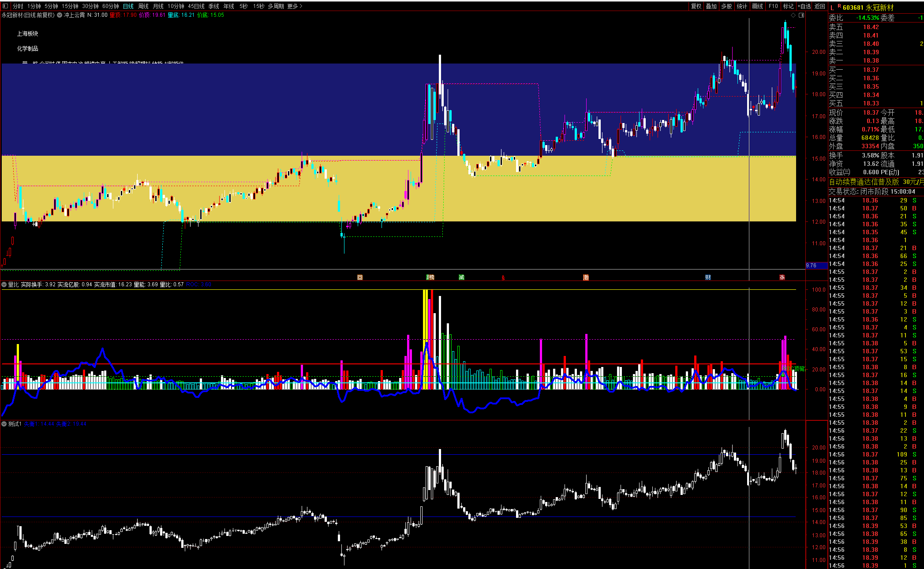Click the R marker beside stock code
The height and width of the screenshot is (569, 924).
[839, 6]
